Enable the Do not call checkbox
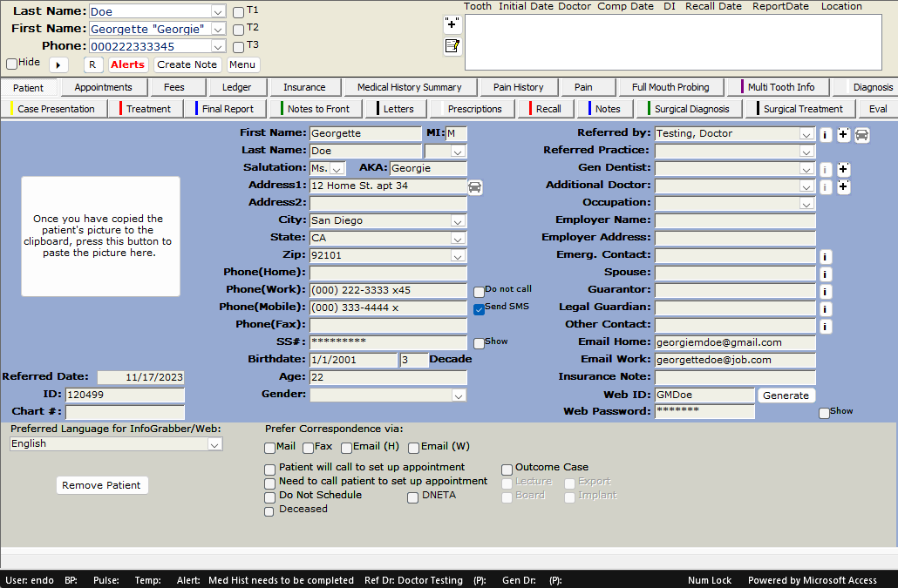 pyautogui.click(x=479, y=291)
